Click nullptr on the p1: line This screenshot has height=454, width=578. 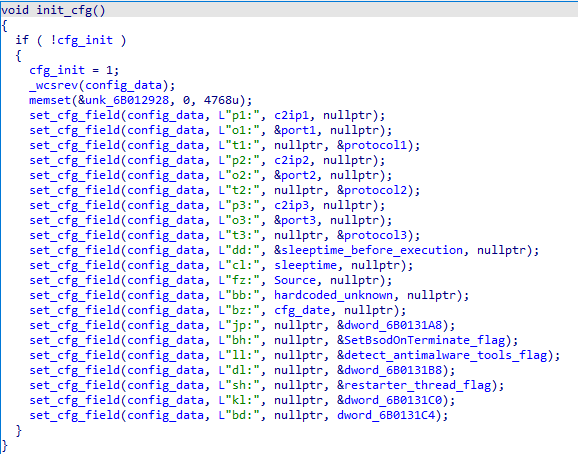click(347, 115)
